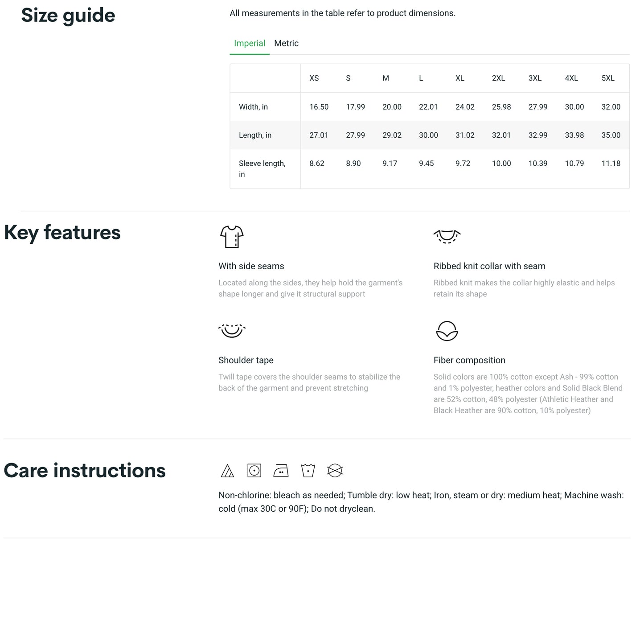Viewport: 644px width, 644px height.
Task: Click the side seams t-shirt icon
Action: (x=232, y=237)
